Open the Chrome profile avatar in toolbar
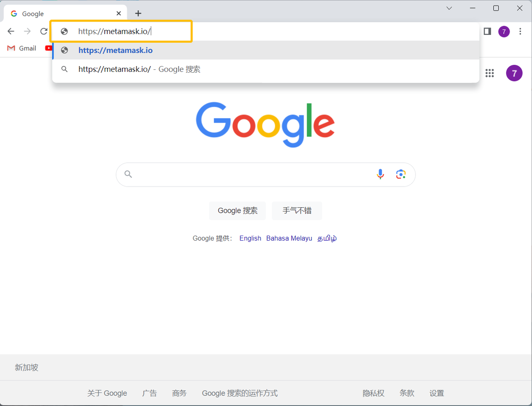Image resolution: width=532 pixels, height=406 pixels. pyautogui.click(x=504, y=32)
